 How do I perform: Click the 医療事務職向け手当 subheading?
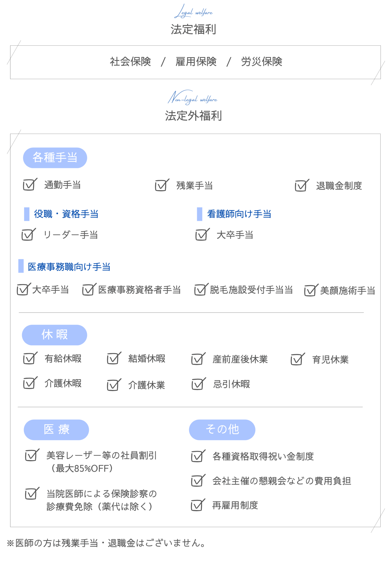69,267
